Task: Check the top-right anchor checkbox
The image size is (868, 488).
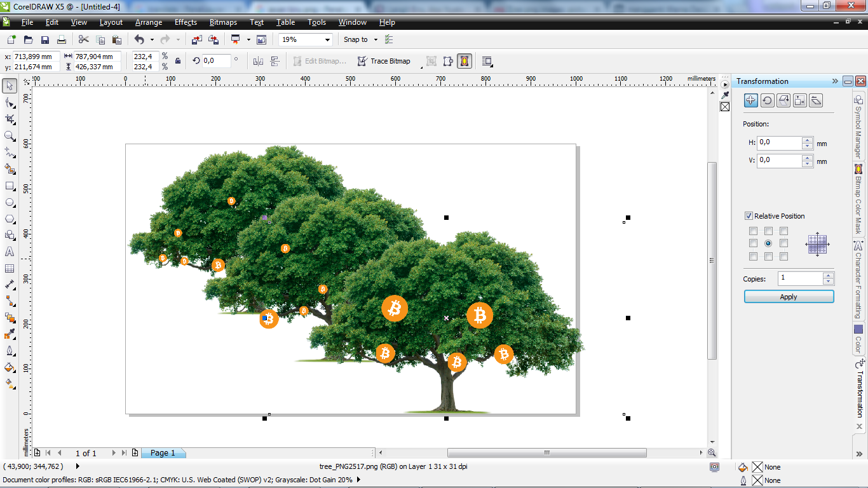Action: [784, 231]
